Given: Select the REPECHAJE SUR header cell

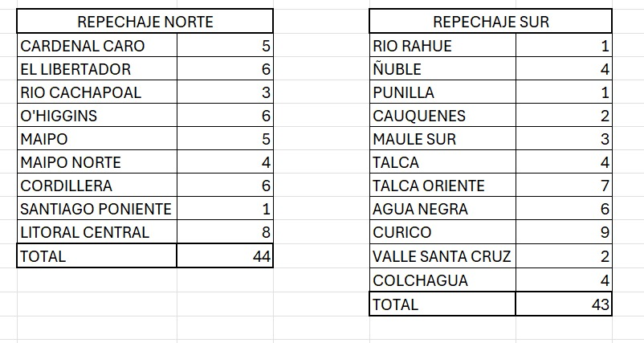Looking at the screenshot, I should click(x=491, y=22).
